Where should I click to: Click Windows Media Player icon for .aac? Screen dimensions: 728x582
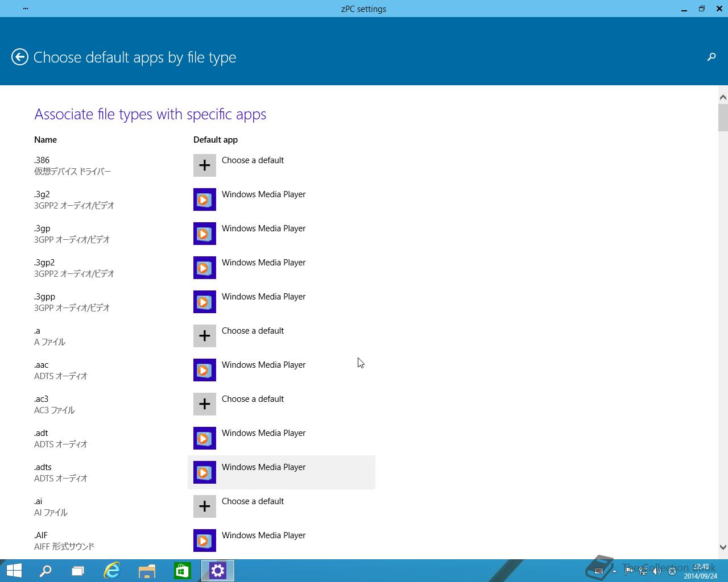205,370
